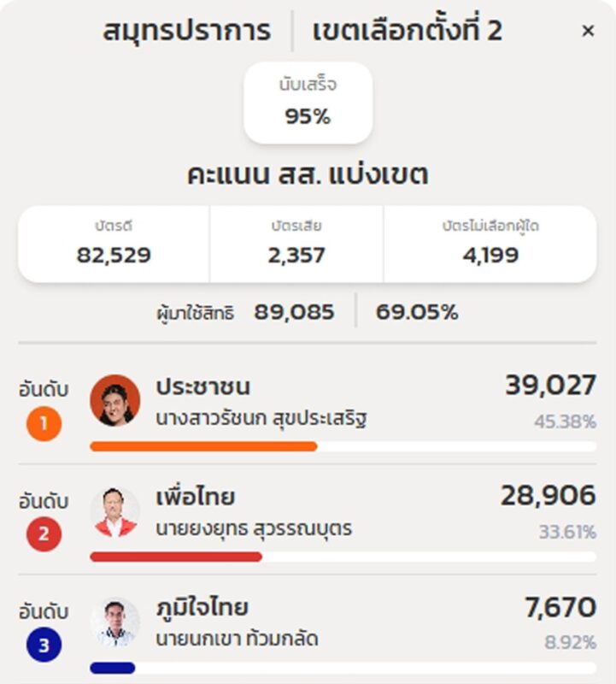This screenshot has width=616, height=684.
Task: Click the บัตรไม่เลือกผู้ใด 4,199 stat cell
Action: (x=490, y=244)
